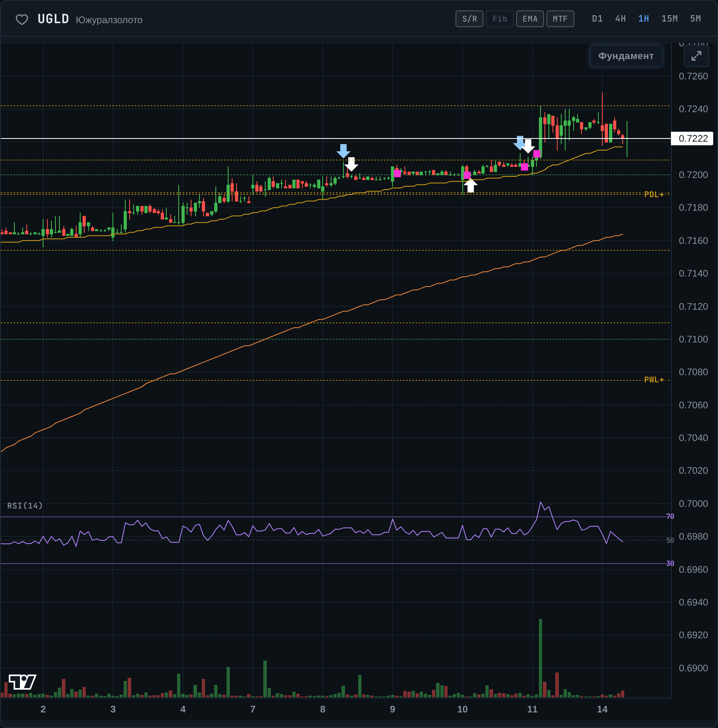Viewport: 718px width, 728px height.
Task: Open the Фундамент panel
Action: pyautogui.click(x=626, y=56)
